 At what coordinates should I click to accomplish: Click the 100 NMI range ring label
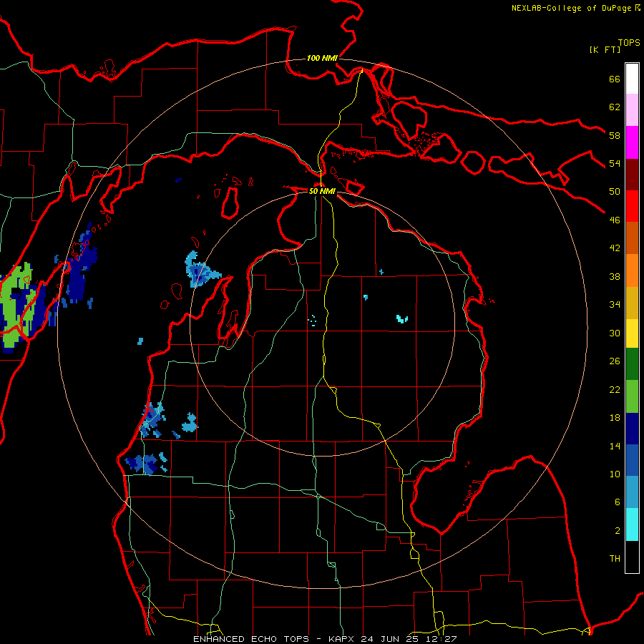(x=322, y=58)
